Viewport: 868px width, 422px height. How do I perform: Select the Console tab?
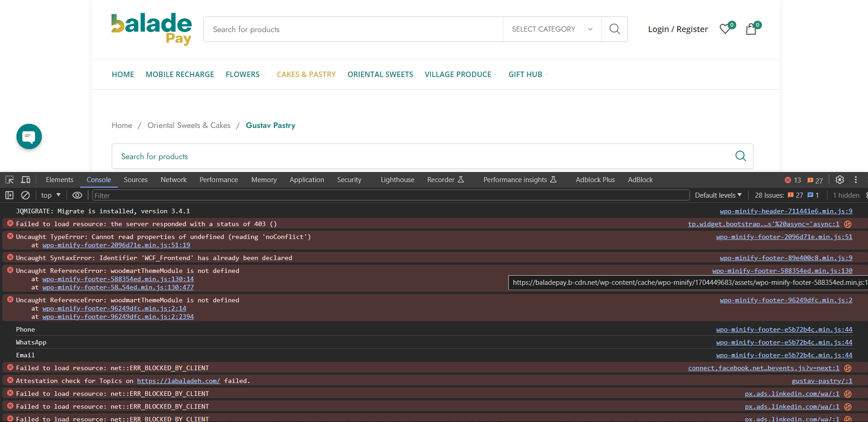[x=99, y=180]
